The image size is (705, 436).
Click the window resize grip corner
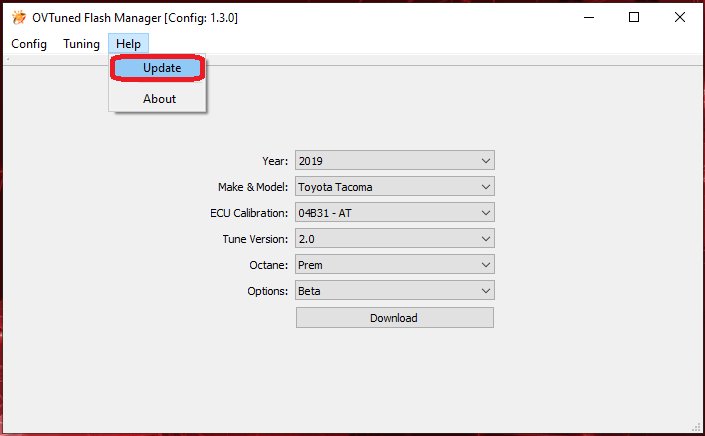coord(696,427)
